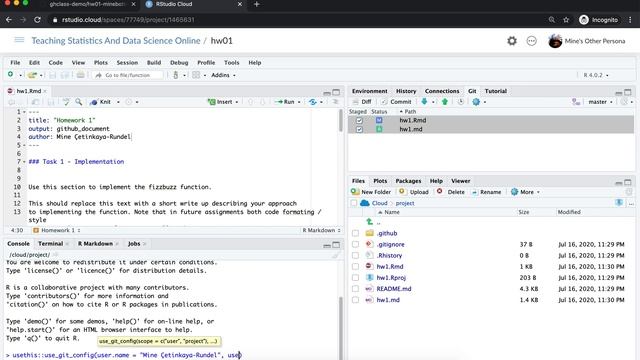Image resolution: width=640 pixels, height=360 pixels.
Task: Expand the Knit options dropdown arrow
Action: 118,102
